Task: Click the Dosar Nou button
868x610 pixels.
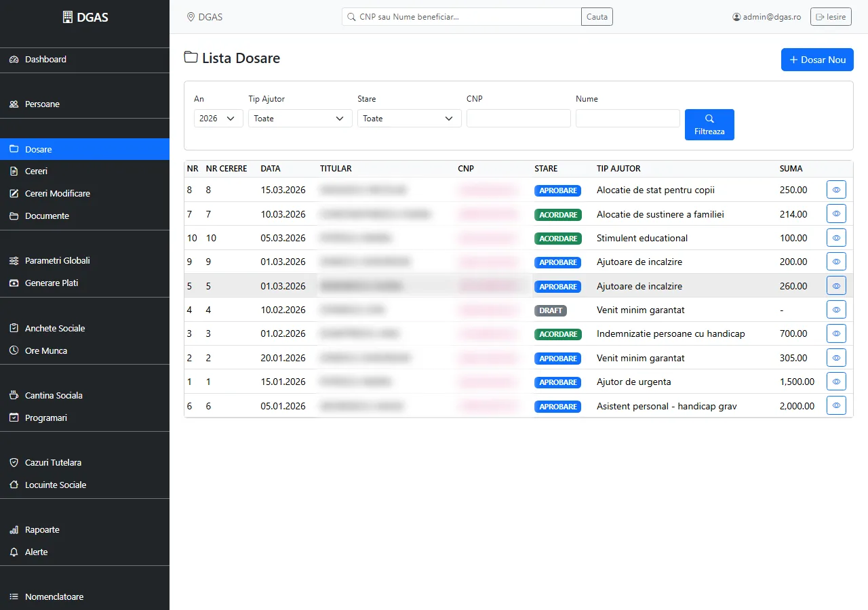Action: click(817, 60)
